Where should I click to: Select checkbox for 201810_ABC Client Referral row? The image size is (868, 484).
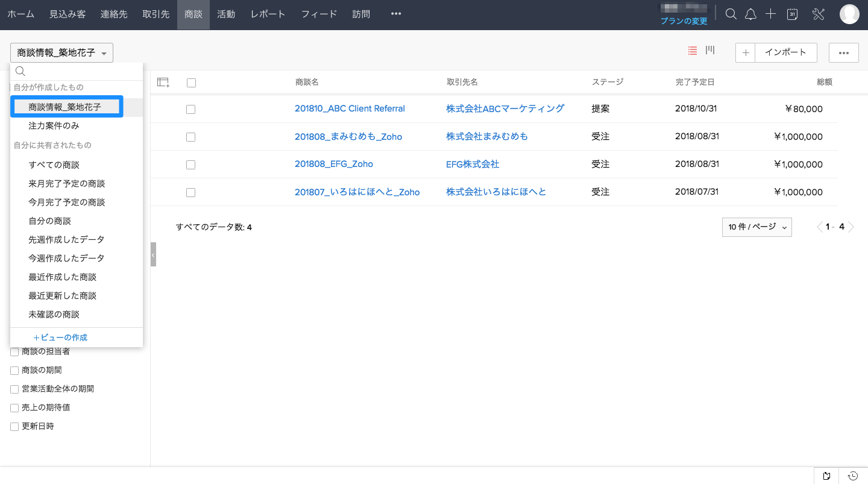pyautogui.click(x=191, y=109)
